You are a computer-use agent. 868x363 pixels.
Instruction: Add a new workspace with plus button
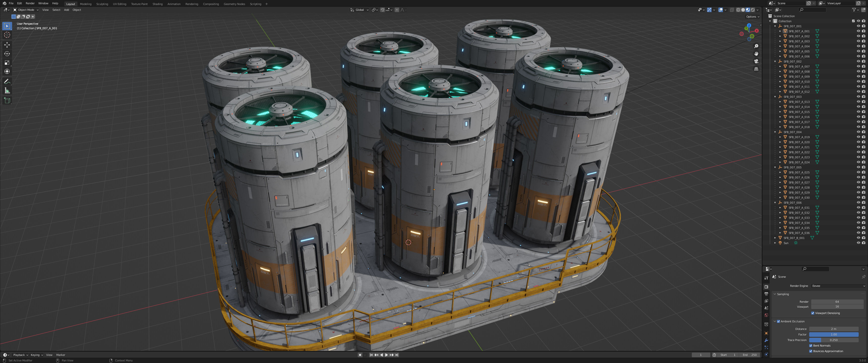tap(266, 4)
